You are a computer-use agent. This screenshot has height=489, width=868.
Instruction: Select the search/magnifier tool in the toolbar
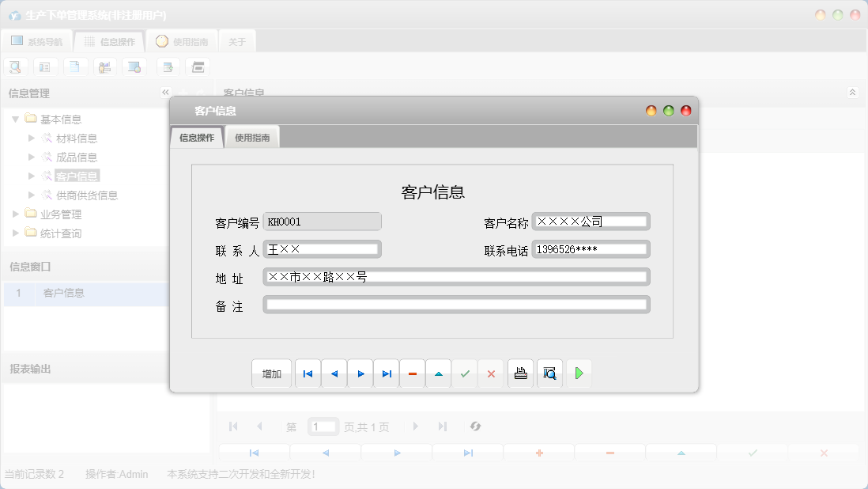point(15,66)
